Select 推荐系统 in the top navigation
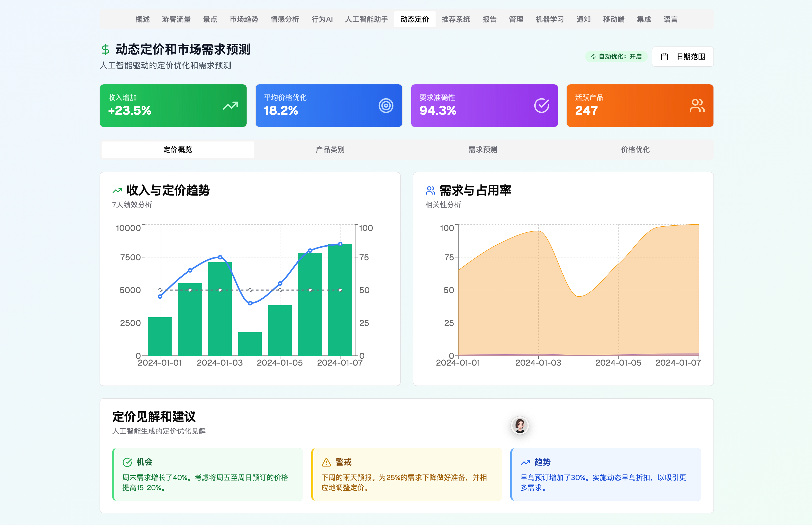 click(456, 19)
